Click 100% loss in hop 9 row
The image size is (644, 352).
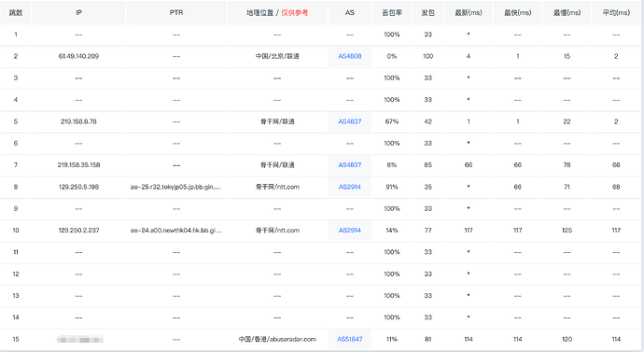point(392,208)
